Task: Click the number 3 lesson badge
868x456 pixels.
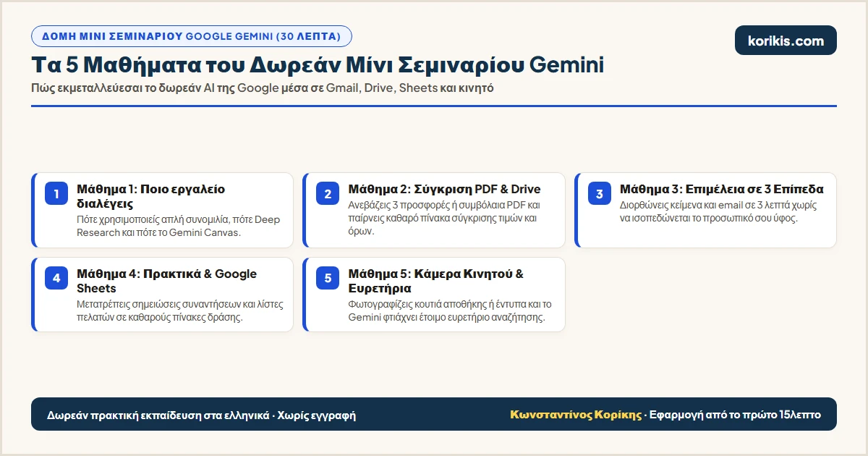Action: 600,194
